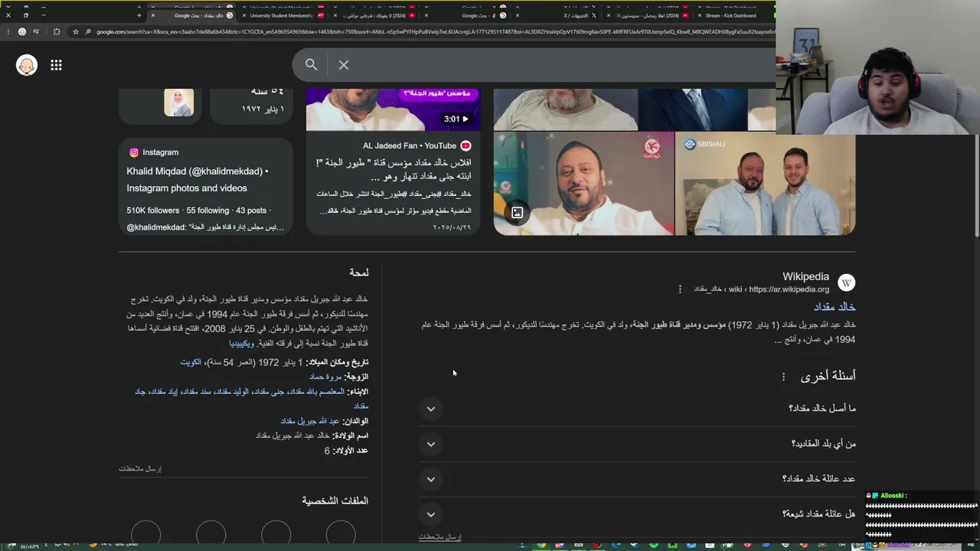Open photo of man in white thobe
Screen dimensions: 980x551
[584, 184]
